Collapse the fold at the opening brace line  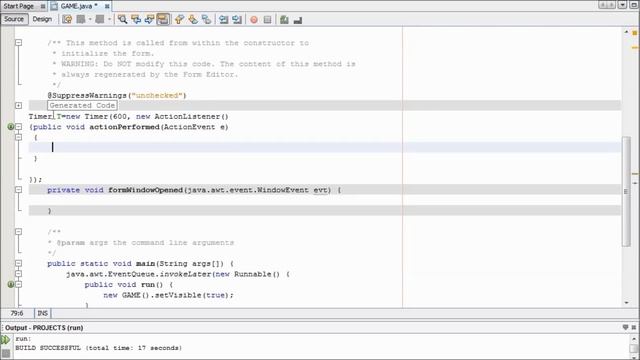pos(18,137)
